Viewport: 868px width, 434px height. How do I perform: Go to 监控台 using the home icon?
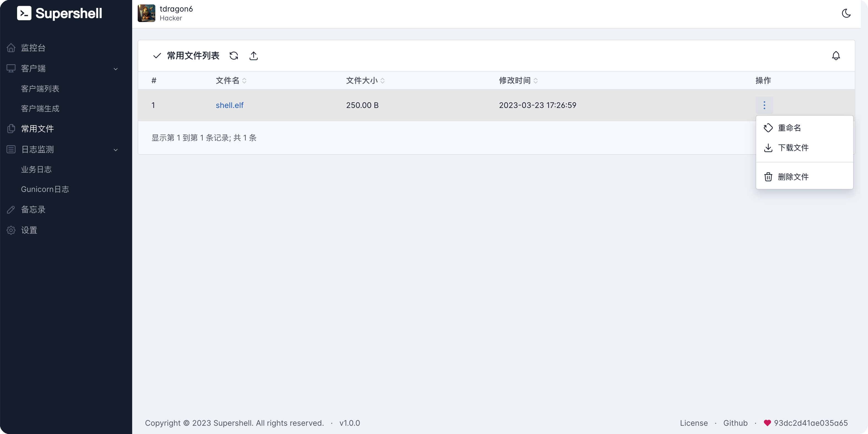pyautogui.click(x=11, y=48)
